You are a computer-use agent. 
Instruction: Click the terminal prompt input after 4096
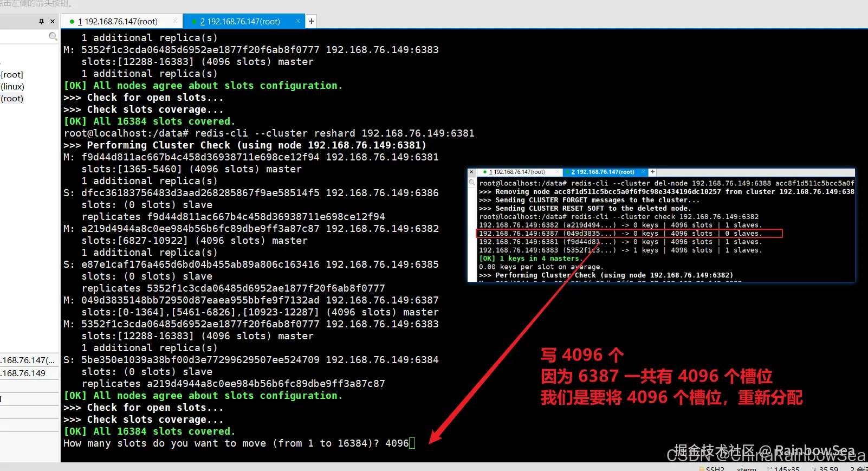click(x=412, y=443)
